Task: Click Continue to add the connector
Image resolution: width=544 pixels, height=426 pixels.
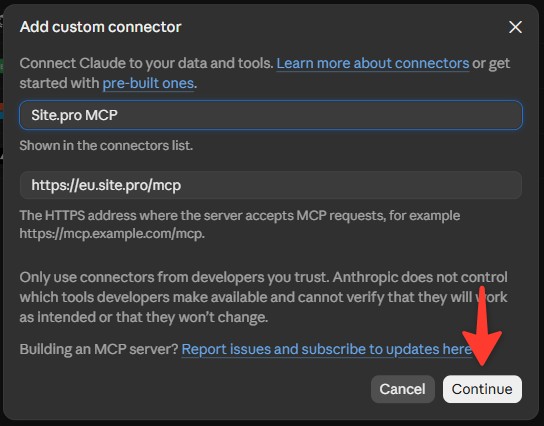Action: (482, 389)
